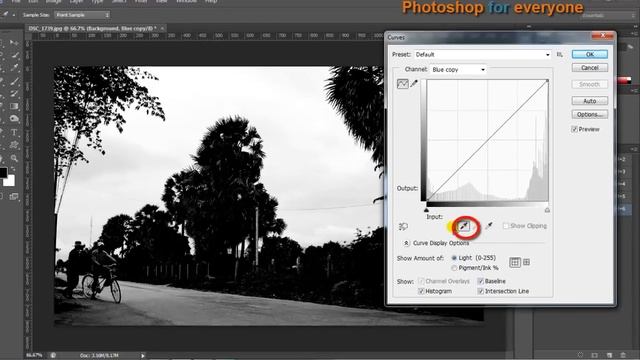The height and width of the screenshot is (360, 640).
Task: Collapse the Curve Display Options expander
Action: (x=406, y=243)
